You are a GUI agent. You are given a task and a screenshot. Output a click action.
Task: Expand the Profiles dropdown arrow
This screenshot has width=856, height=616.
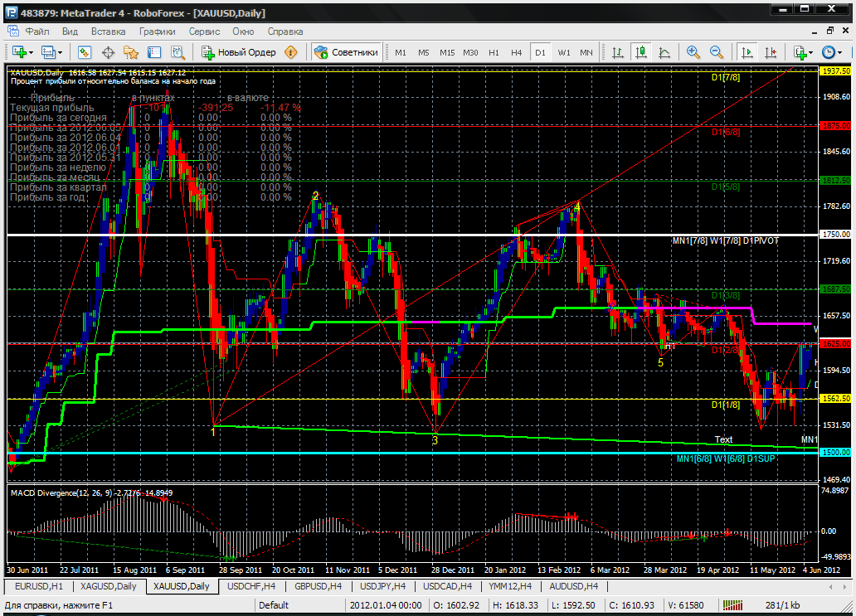tap(60, 53)
